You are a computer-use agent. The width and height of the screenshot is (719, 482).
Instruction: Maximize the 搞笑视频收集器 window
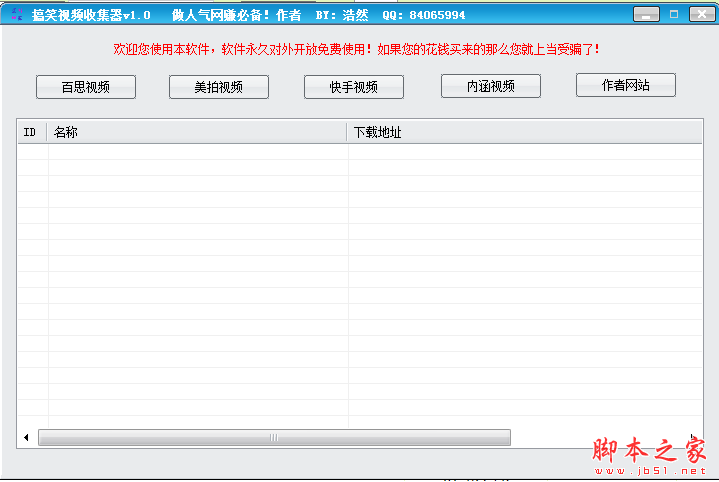(x=674, y=14)
